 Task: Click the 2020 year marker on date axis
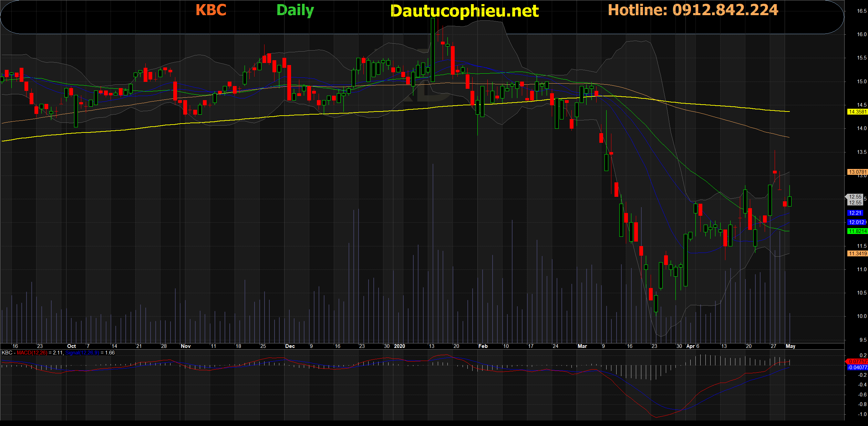[x=400, y=346]
